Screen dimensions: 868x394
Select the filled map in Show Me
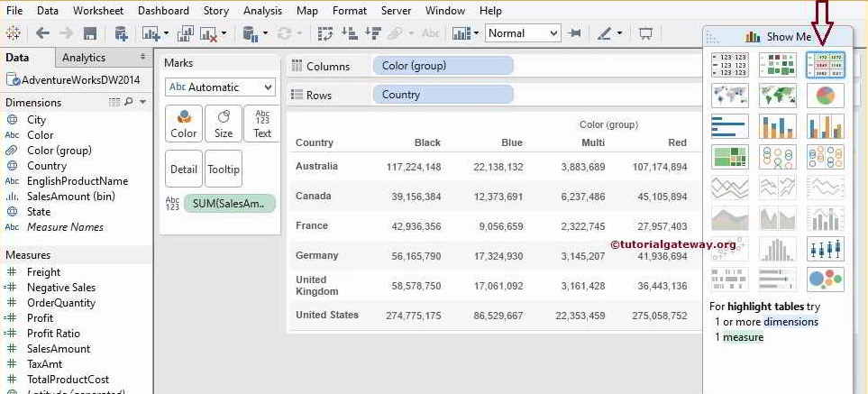tap(778, 96)
